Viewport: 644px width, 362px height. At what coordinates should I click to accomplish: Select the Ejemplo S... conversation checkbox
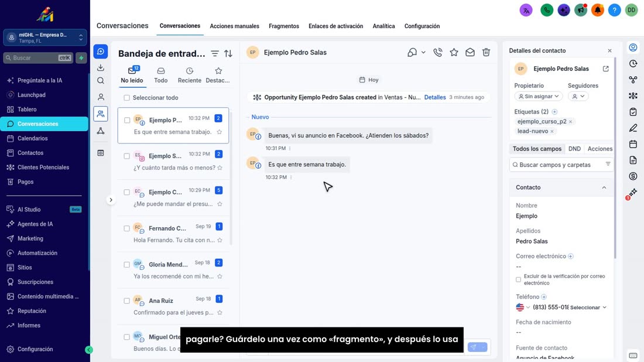click(x=127, y=156)
